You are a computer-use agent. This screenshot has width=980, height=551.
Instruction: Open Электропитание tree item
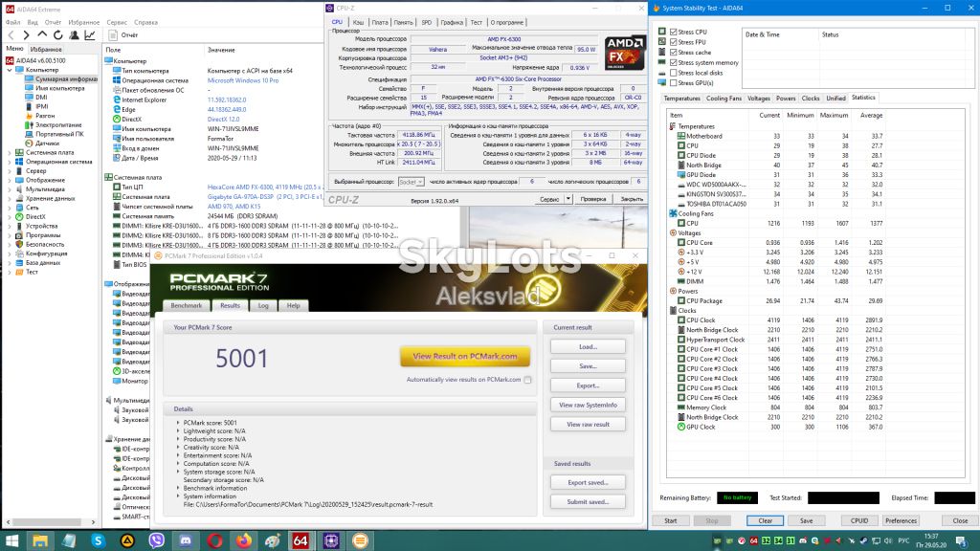58,125
